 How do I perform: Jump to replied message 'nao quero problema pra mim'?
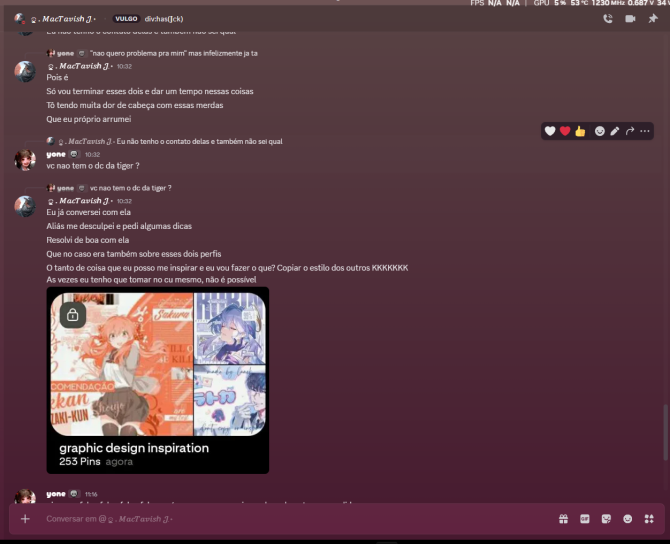pyautogui.click(x=173, y=53)
